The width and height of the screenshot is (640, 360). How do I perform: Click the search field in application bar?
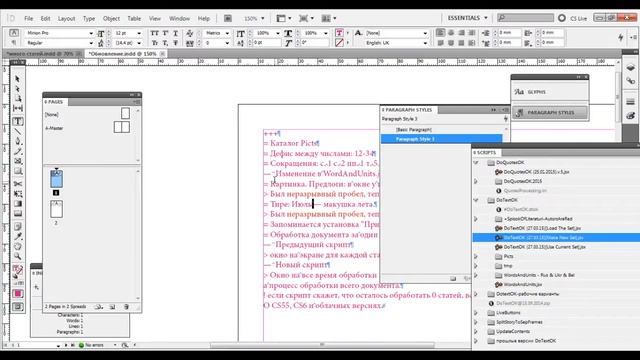point(526,18)
